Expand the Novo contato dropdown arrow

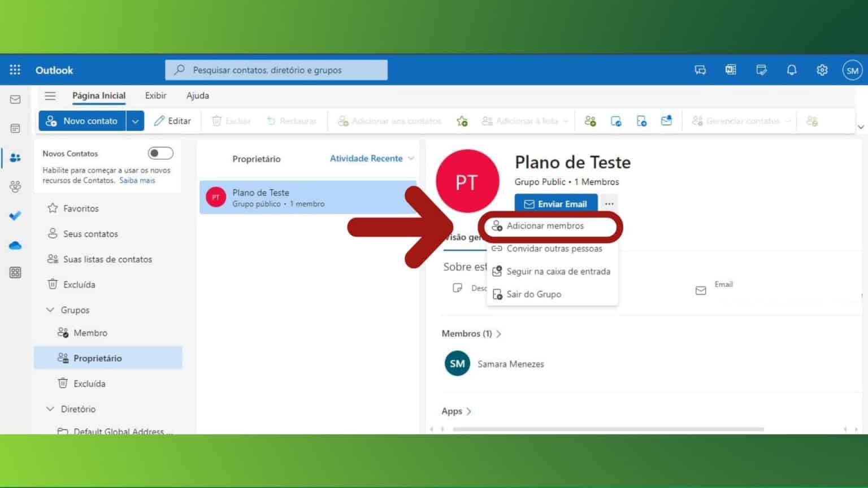(135, 120)
